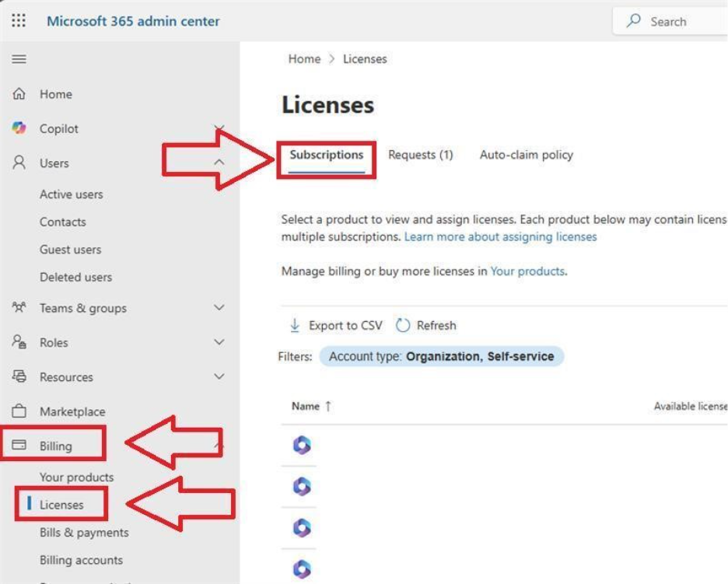Collapse the Users section chevron
The width and height of the screenshot is (728, 584).
point(219,163)
